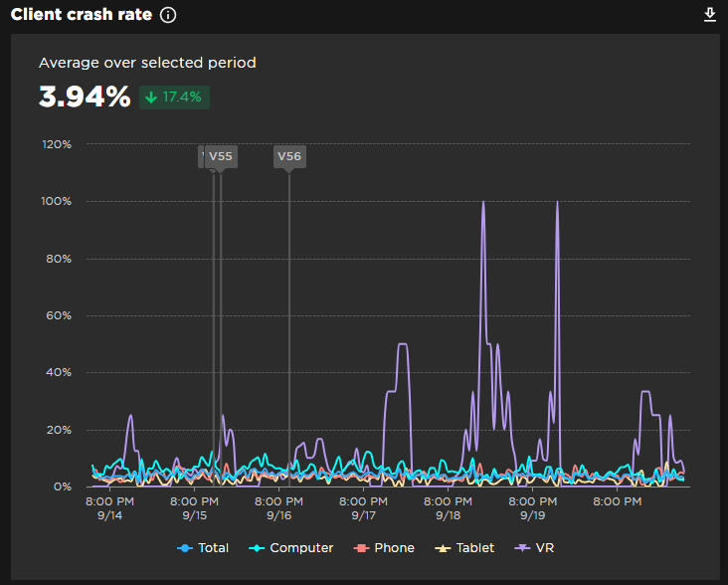
Task: Select the V55 version marker
Action: (221, 156)
